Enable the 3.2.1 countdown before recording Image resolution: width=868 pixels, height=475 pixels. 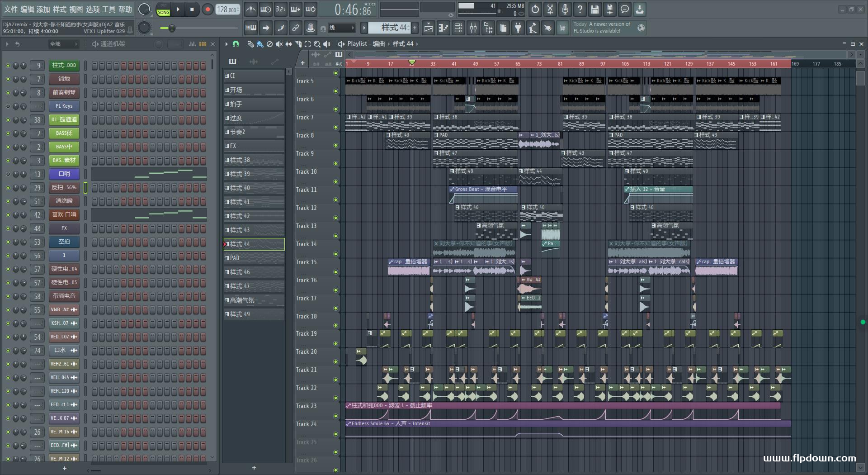pyautogui.click(x=280, y=9)
